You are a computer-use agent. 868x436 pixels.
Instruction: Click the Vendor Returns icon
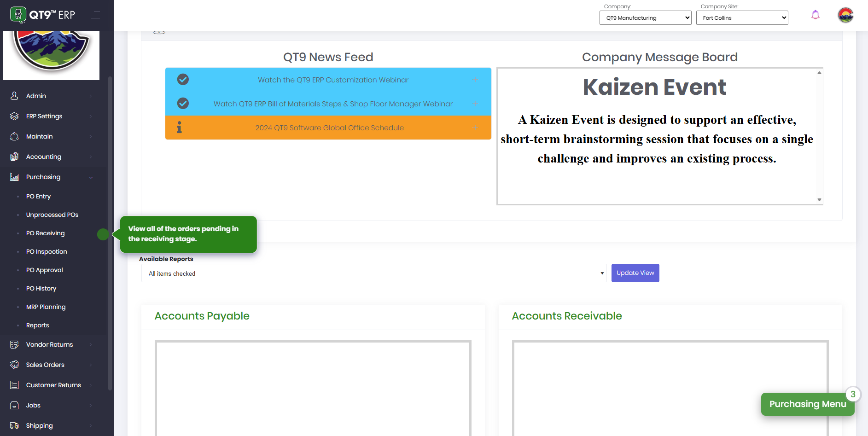14,344
